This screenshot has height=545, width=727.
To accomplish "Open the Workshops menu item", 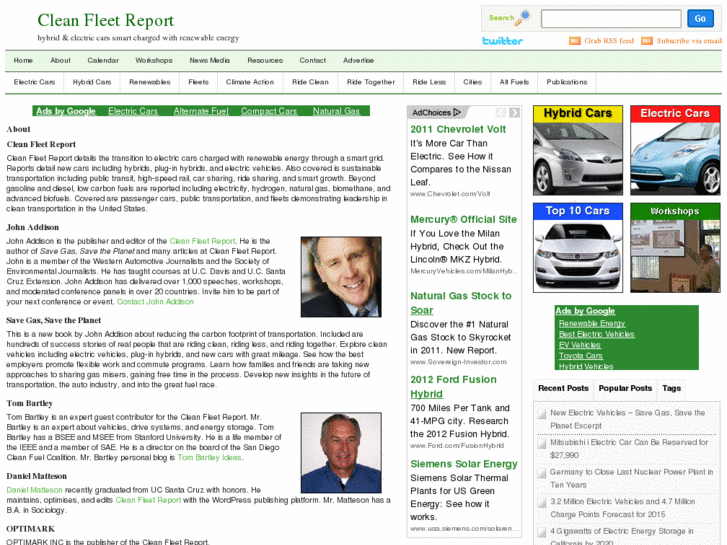I will click(x=154, y=60).
